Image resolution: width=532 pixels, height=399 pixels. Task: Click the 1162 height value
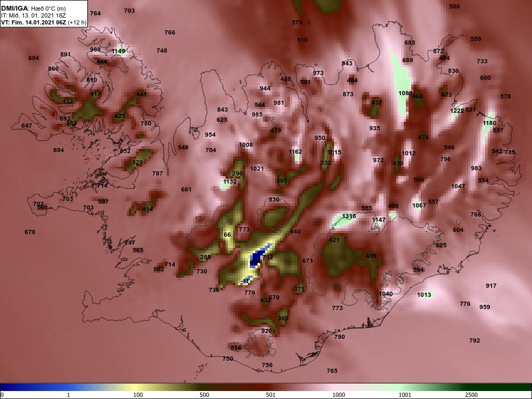[295, 152]
